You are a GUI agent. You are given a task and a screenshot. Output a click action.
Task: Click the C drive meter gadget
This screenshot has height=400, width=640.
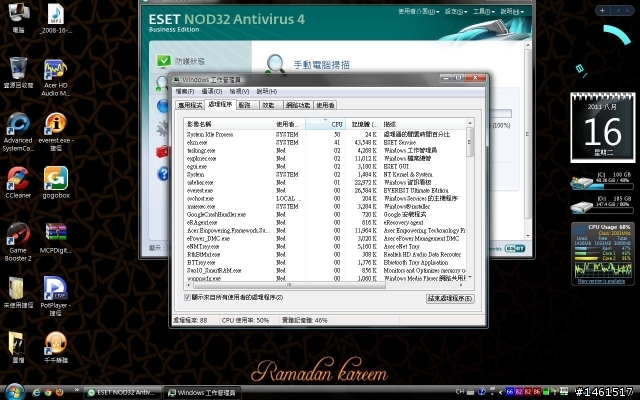[602, 182]
